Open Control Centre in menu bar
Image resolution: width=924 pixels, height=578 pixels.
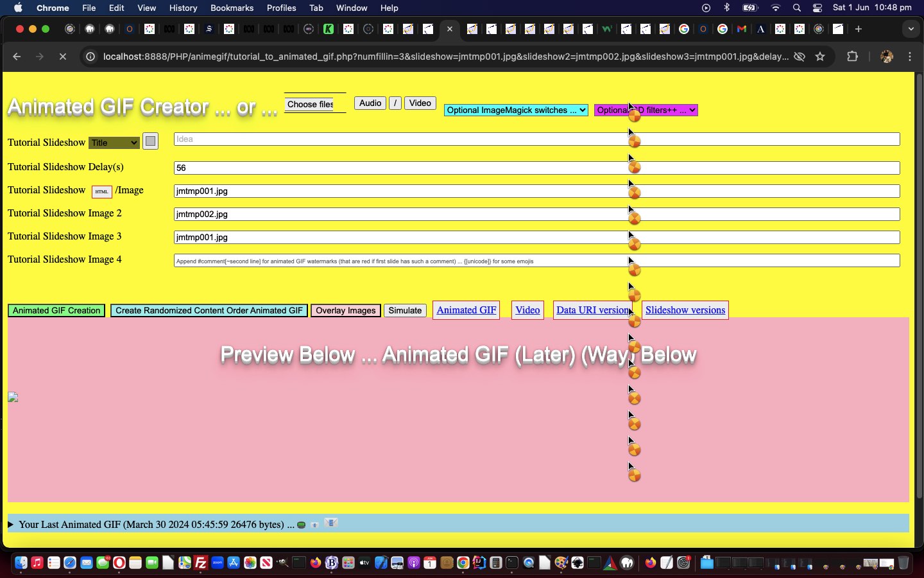pyautogui.click(x=817, y=8)
